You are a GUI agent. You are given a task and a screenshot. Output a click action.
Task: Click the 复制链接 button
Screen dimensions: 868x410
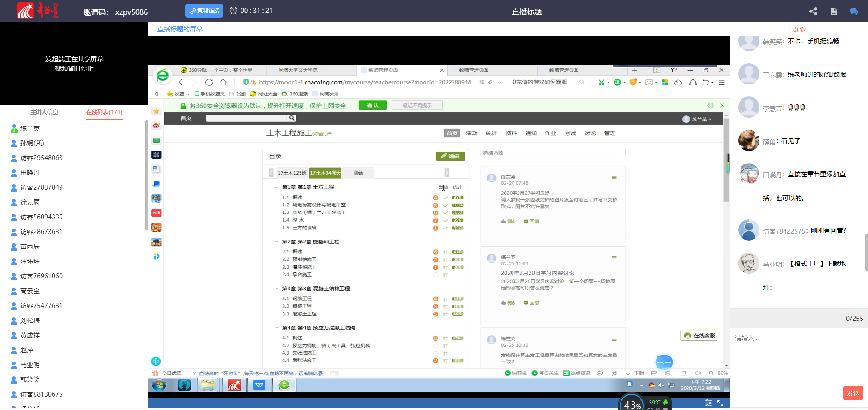tap(204, 11)
